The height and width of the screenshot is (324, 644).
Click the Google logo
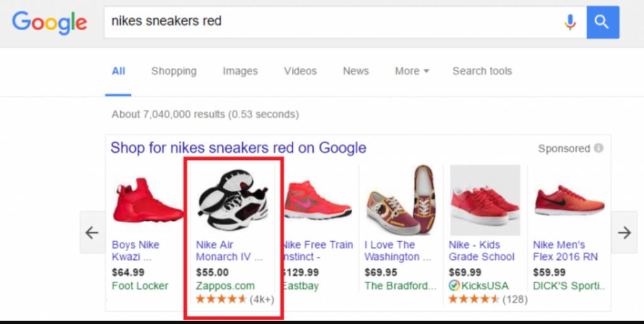click(50, 23)
